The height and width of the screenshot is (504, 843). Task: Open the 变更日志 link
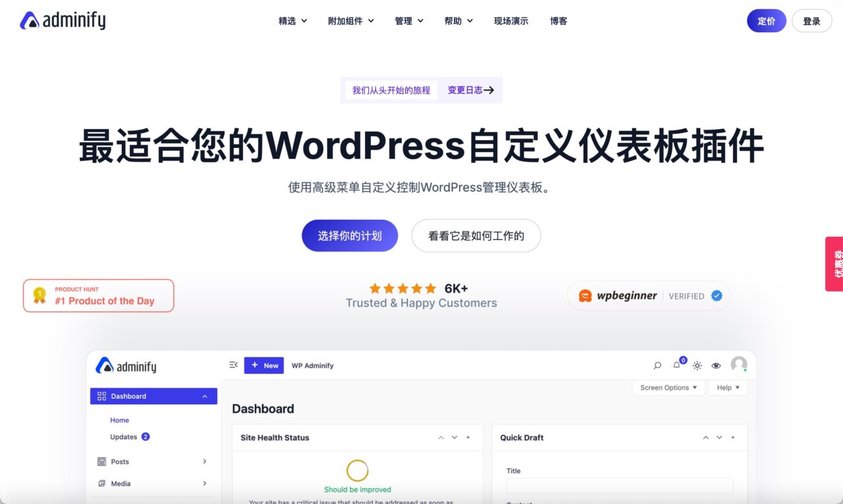point(471,90)
